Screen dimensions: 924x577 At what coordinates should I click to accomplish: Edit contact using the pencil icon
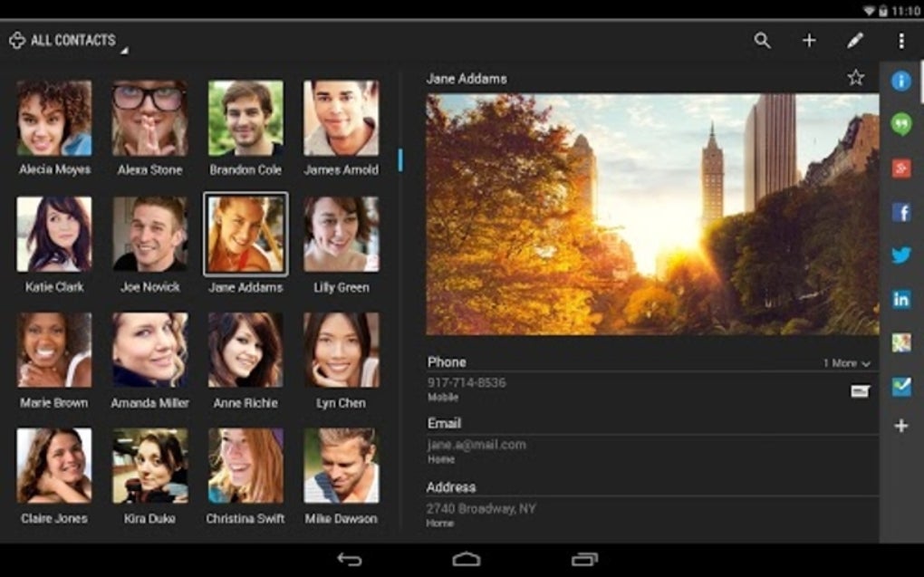(x=855, y=40)
